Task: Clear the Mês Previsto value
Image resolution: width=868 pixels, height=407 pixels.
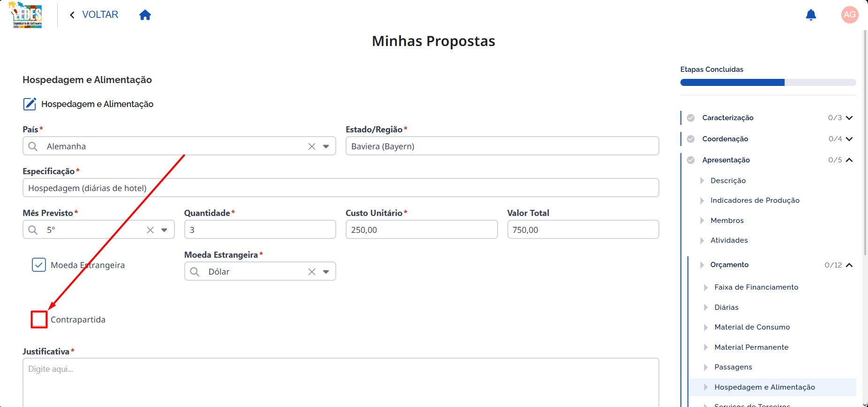Action: coord(150,230)
